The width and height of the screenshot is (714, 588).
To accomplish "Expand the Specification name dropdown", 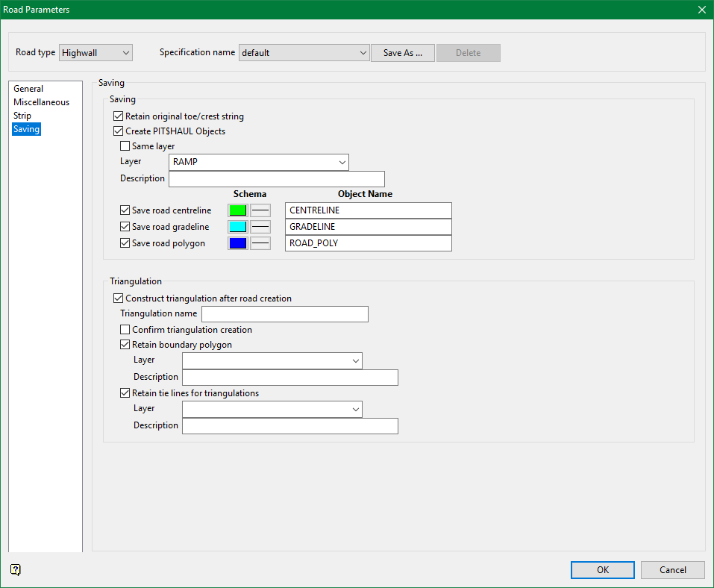I will click(x=304, y=53).
